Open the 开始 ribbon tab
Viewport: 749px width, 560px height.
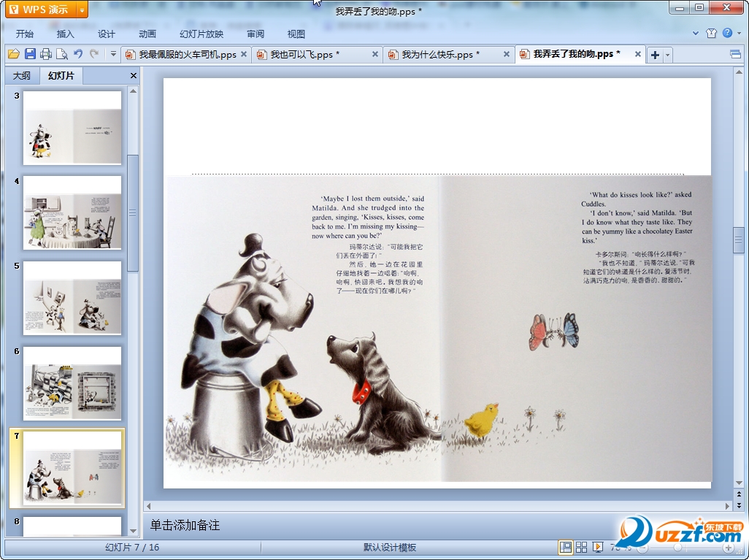tap(25, 34)
